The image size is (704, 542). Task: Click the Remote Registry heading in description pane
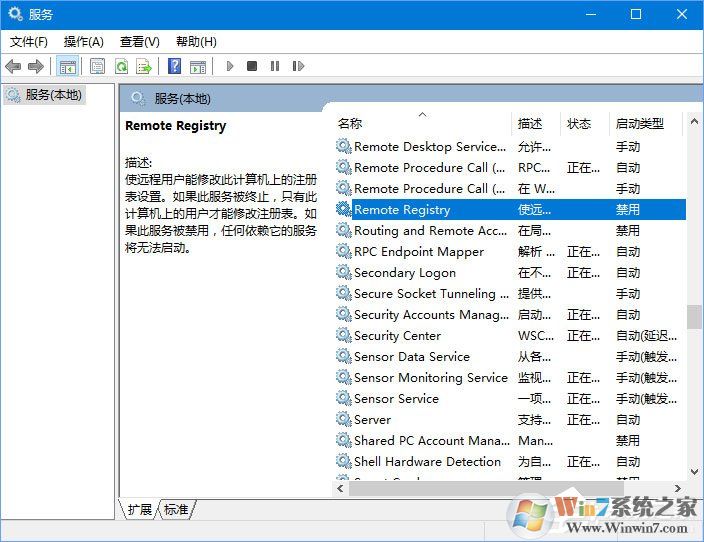click(176, 126)
